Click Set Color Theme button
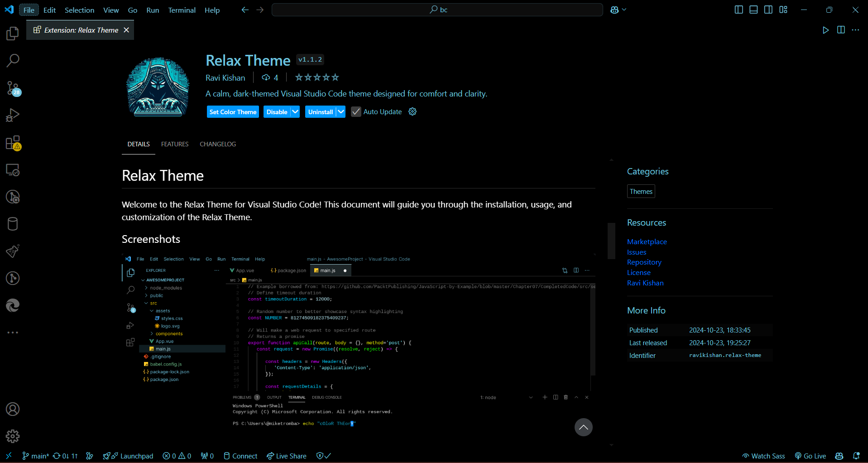This screenshot has height=463, width=868. (x=233, y=112)
